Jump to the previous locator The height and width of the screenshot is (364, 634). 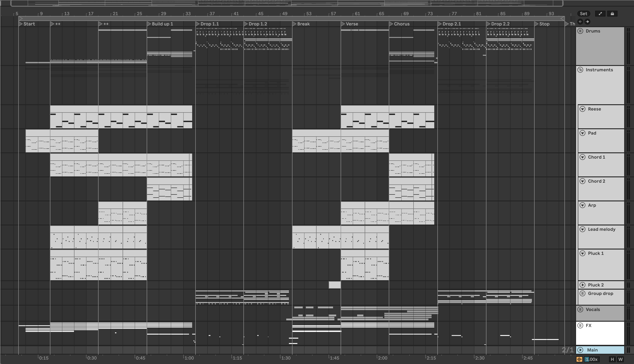(x=580, y=22)
